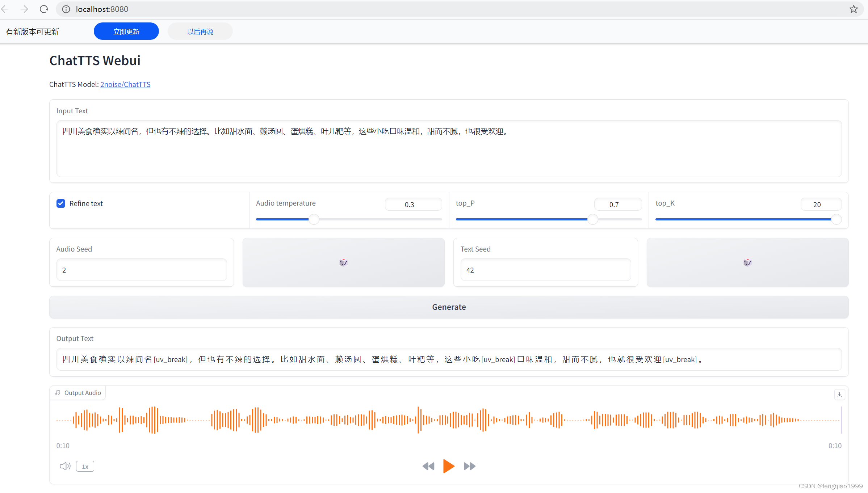Adjust the top_K slider handle
The height and width of the screenshot is (493, 868).
point(836,219)
